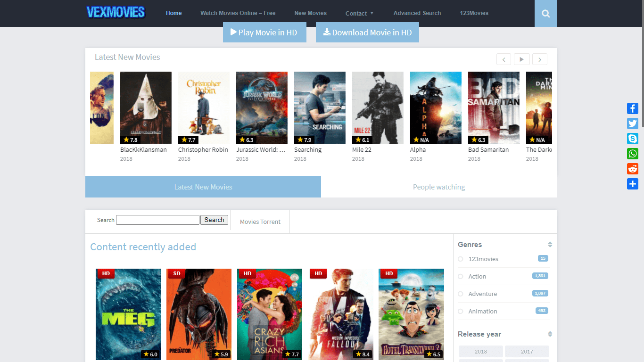Expand the Contact dropdown menu
644x362 pixels.
tap(359, 13)
